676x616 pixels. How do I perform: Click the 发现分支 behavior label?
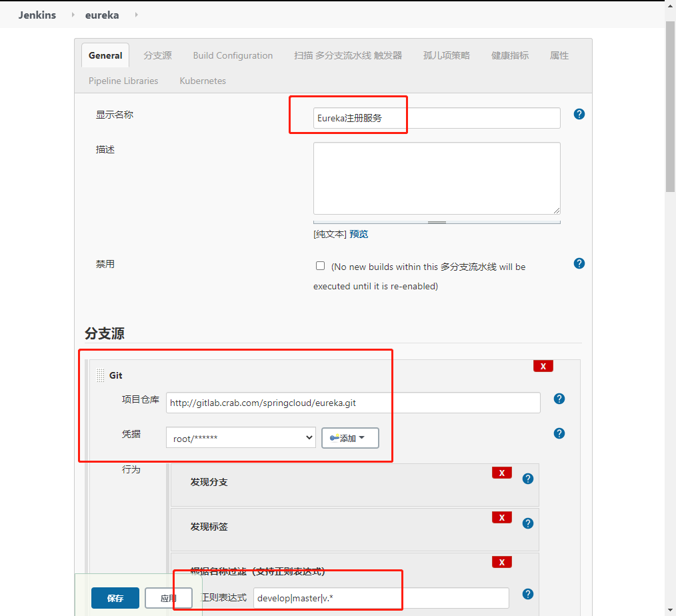pyautogui.click(x=209, y=482)
